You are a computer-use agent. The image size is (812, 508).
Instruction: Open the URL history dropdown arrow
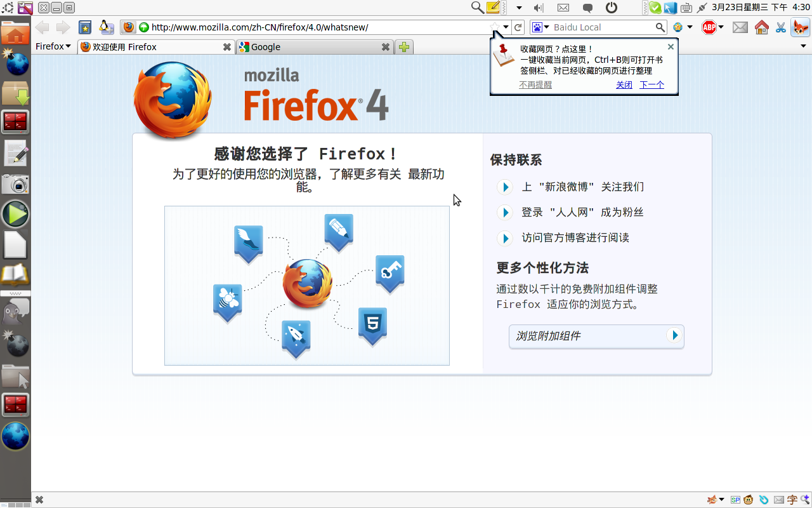(506, 27)
